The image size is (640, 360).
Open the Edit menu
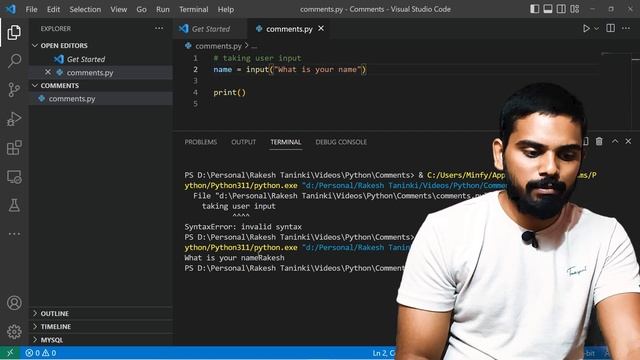53,9
